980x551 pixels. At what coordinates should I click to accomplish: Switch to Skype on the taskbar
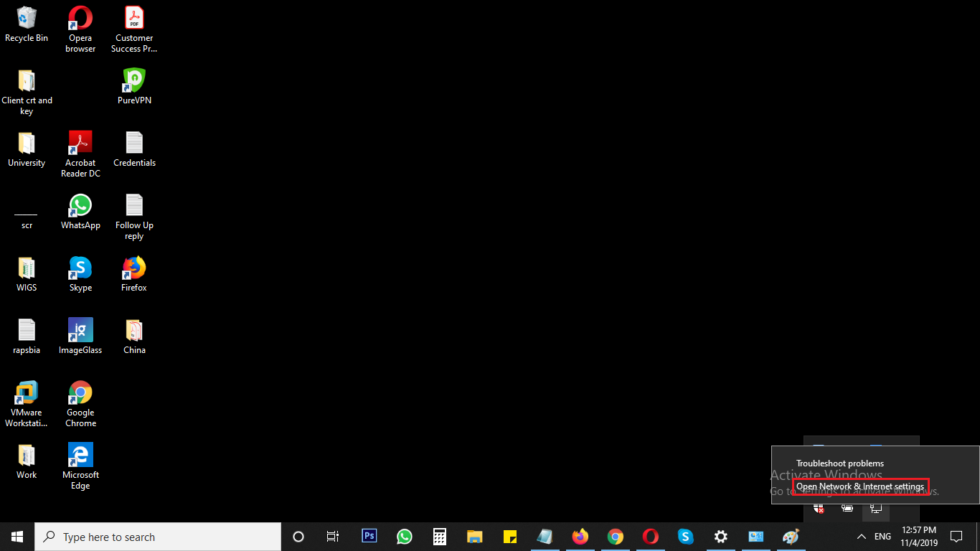click(x=686, y=537)
